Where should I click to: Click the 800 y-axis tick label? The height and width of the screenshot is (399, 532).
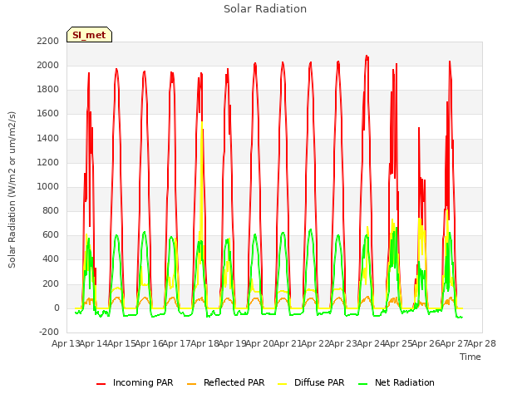coord(51,210)
